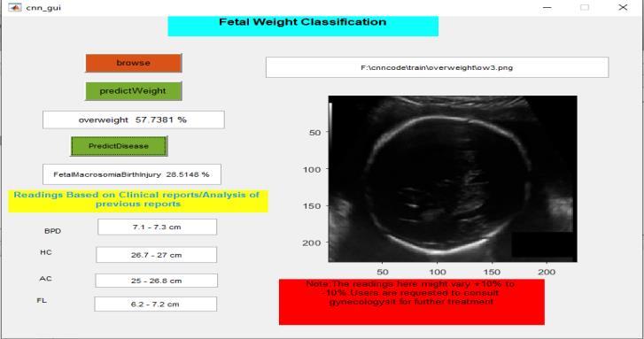Click the cyan Fetal Weight Classification banner
644x339 pixels.
point(303,26)
